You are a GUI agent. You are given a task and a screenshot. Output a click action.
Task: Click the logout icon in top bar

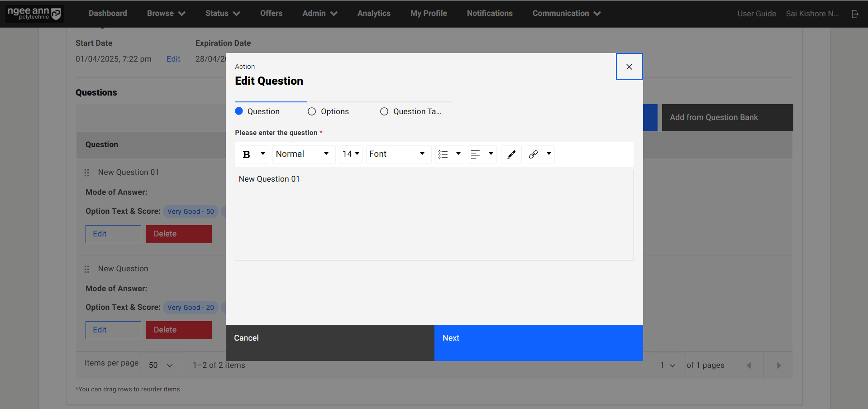pyautogui.click(x=855, y=14)
